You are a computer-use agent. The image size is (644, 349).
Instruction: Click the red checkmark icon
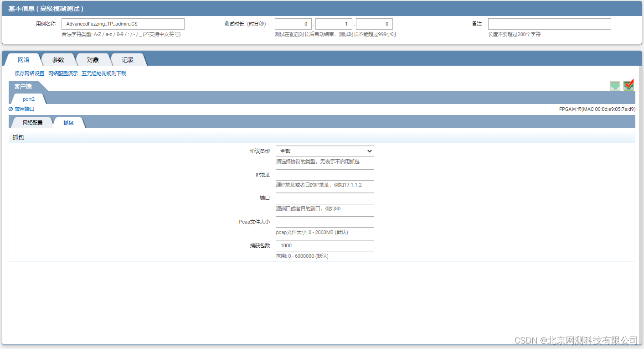pyautogui.click(x=629, y=85)
